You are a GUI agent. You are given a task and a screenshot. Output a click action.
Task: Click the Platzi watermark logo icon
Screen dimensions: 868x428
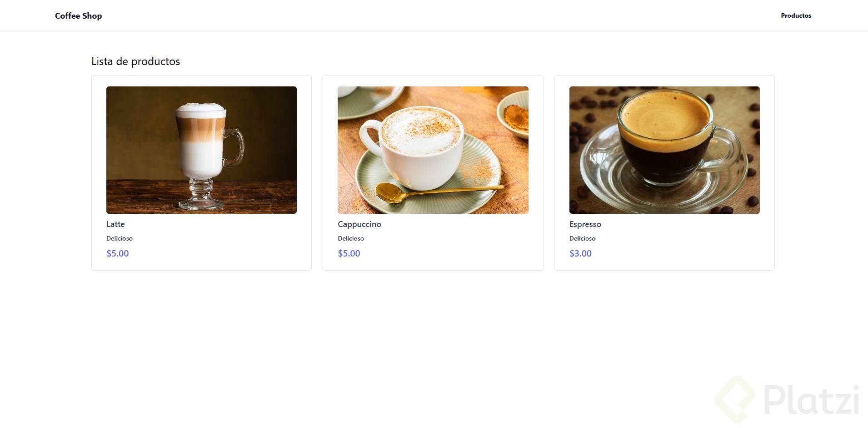[x=735, y=399]
